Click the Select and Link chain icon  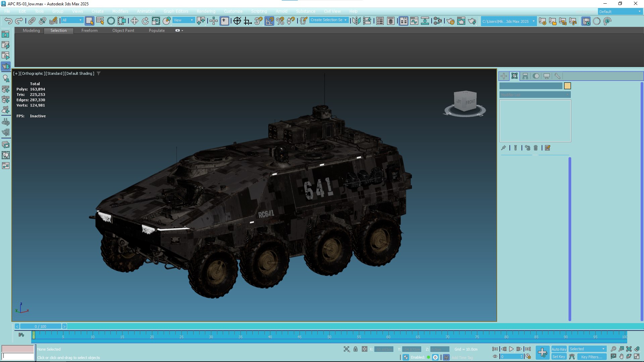(32, 21)
